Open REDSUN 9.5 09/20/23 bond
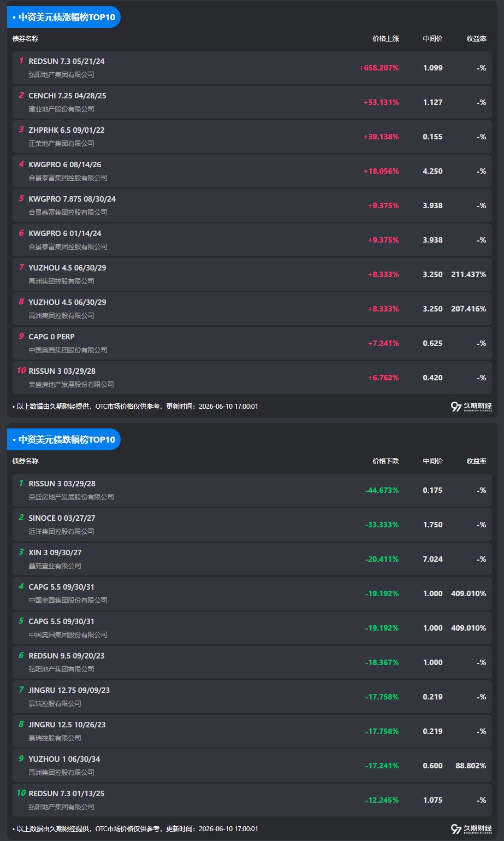 pyautogui.click(x=67, y=656)
